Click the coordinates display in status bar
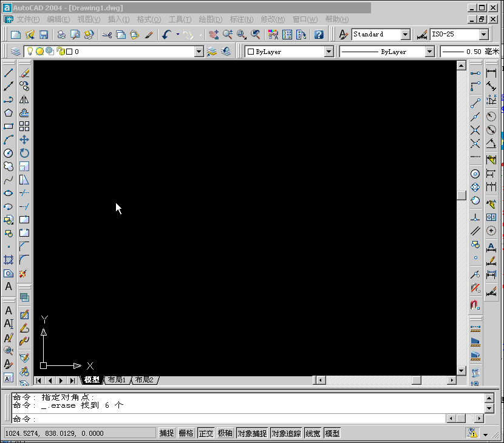Viewport: 504px width, 443px height. [x=79, y=433]
